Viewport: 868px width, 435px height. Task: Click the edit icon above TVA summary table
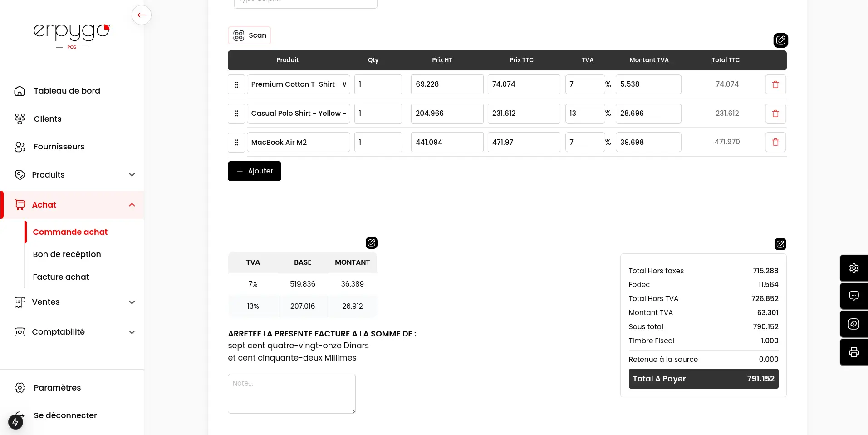coord(371,243)
